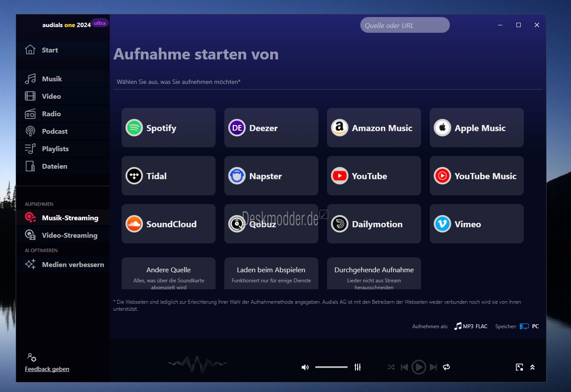Open the user settings icon above Feedback
The height and width of the screenshot is (392, 571).
point(31,357)
